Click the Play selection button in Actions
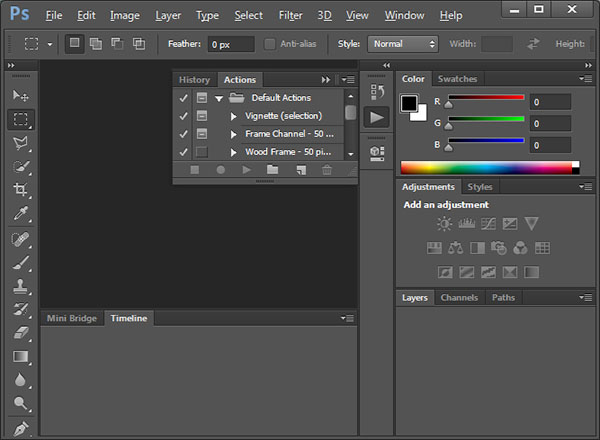 pyautogui.click(x=247, y=170)
